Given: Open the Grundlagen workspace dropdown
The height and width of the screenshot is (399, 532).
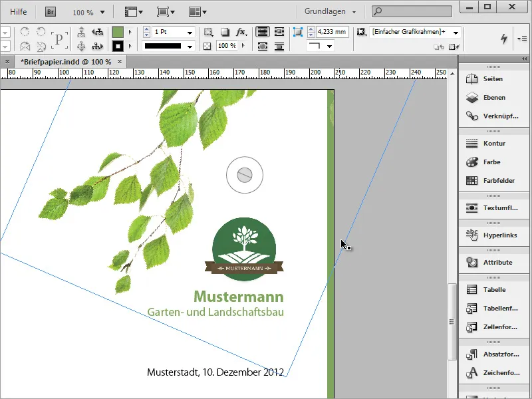Looking at the screenshot, I should [330, 11].
